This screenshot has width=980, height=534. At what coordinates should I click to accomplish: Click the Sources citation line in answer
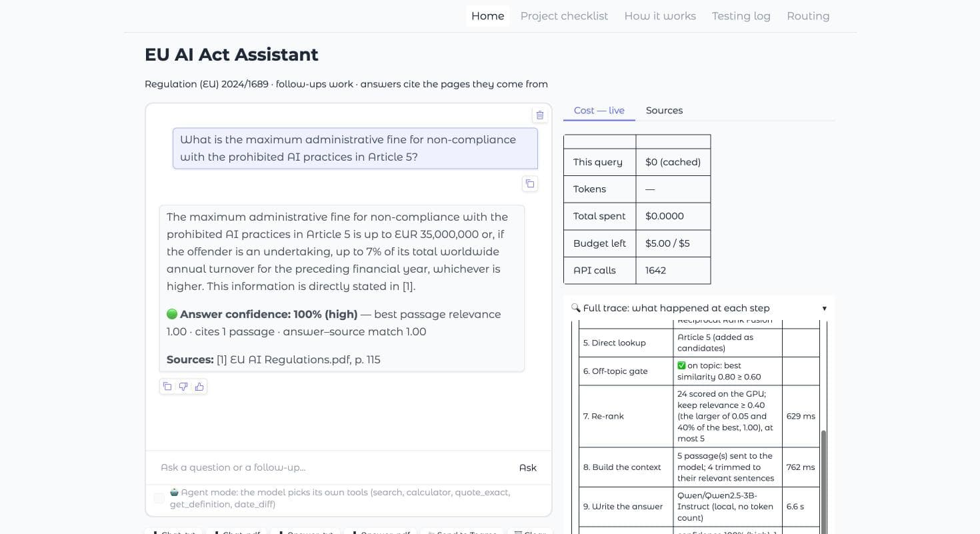point(273,359)
